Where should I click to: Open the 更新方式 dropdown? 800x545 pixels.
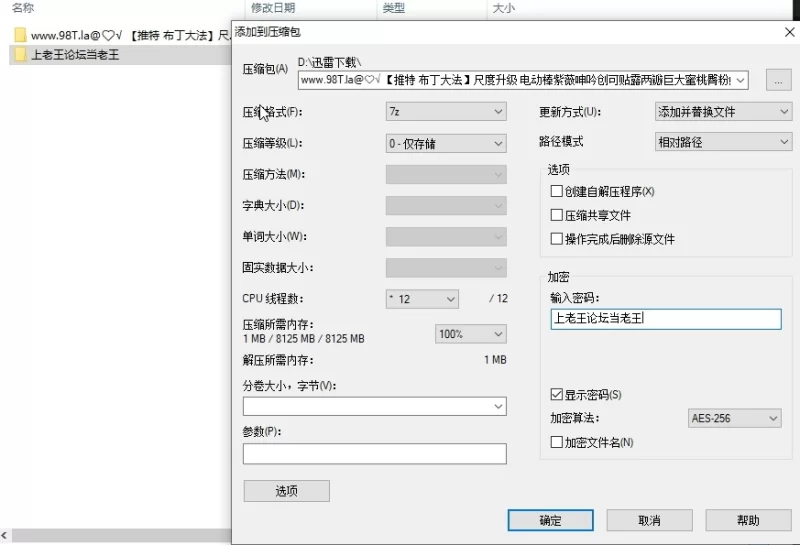pos(723,112)
